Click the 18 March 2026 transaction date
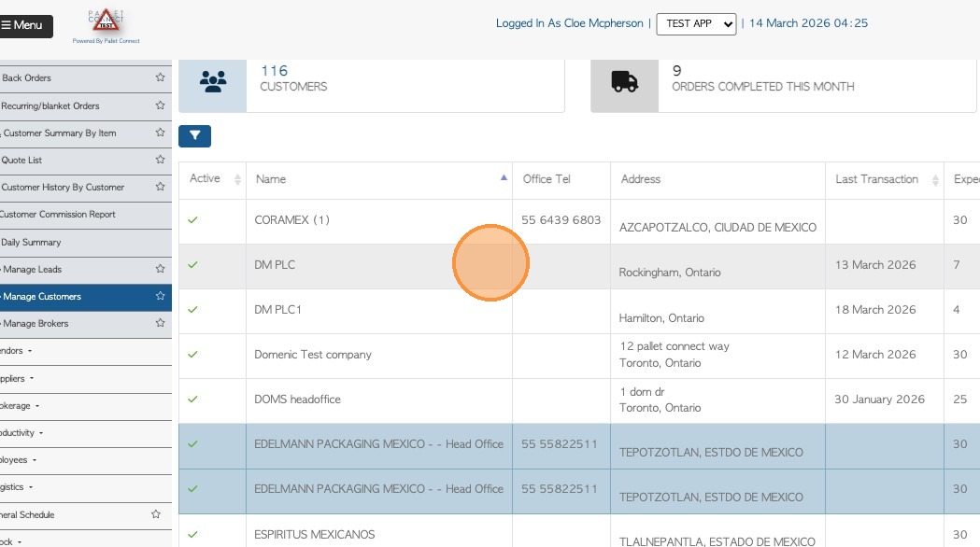This screenshot has width=980, height=547. tap(875, 310)
